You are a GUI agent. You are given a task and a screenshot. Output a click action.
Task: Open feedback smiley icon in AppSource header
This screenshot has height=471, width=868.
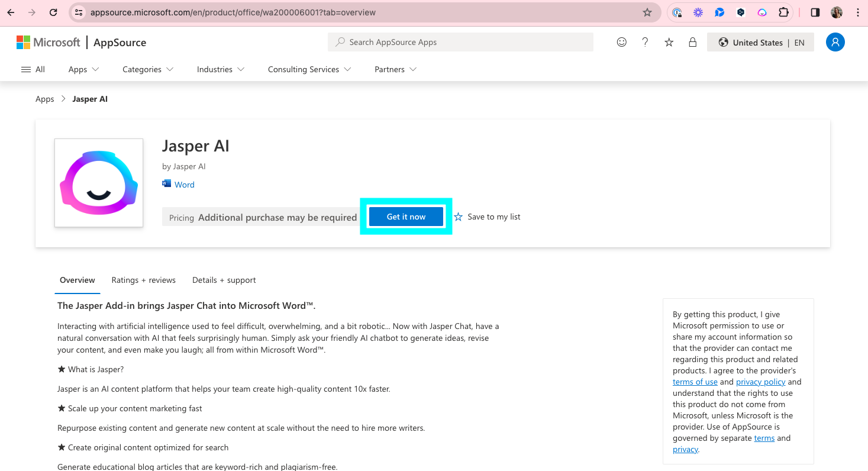click(x=621, y=43)
